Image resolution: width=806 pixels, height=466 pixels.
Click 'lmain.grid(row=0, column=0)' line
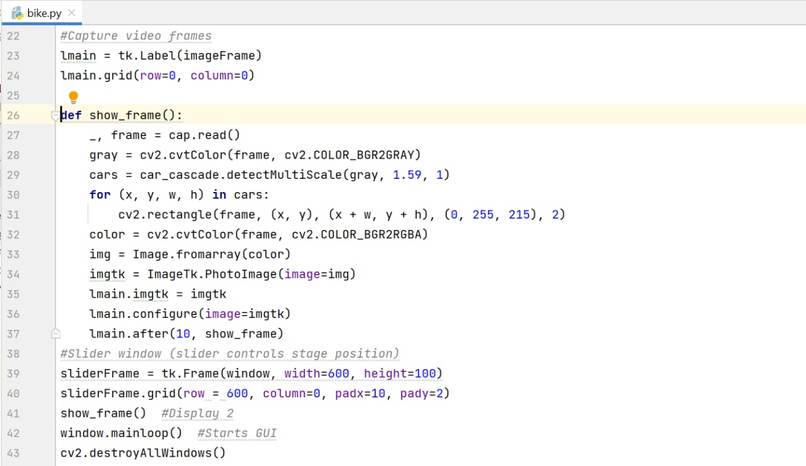(157, 76)
